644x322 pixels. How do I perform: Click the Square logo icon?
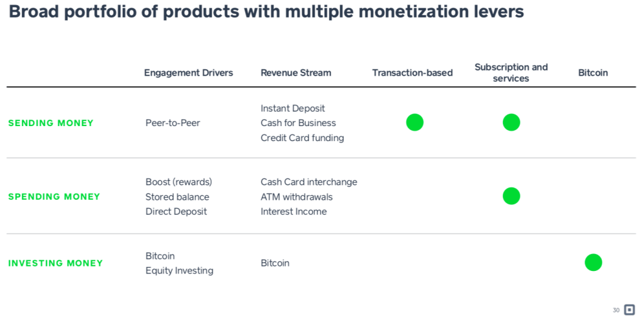(x=629, y=309)
